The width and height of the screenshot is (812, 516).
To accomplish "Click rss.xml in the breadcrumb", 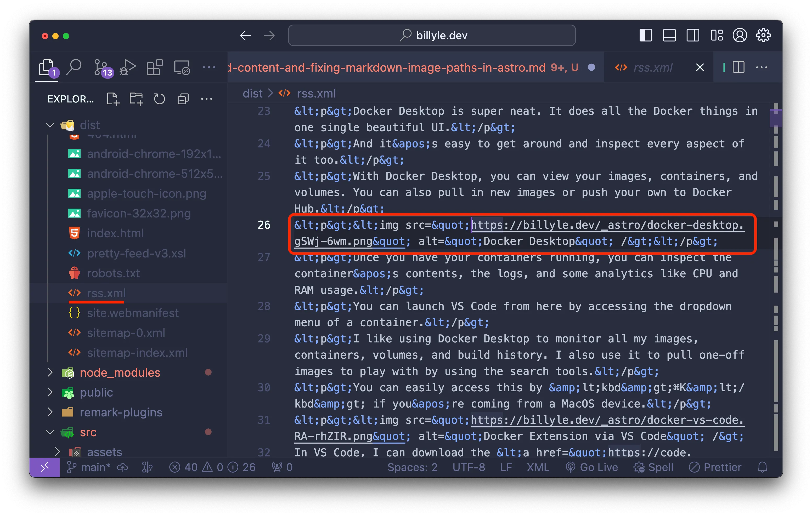I will pos(316,93).
